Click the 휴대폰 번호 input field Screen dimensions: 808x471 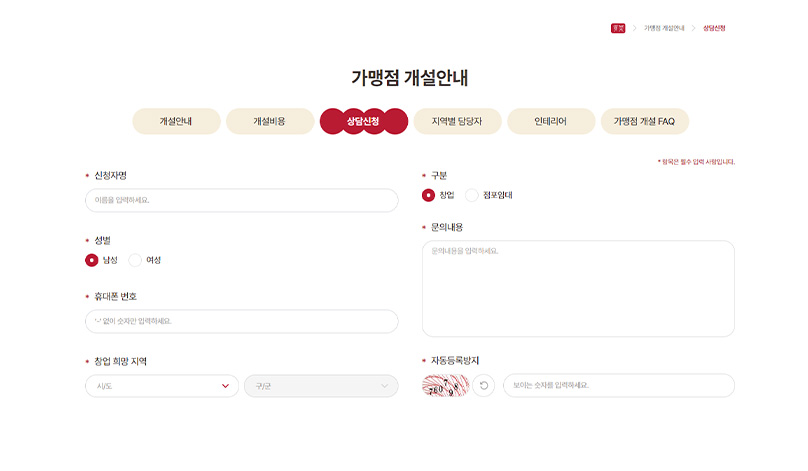click(242, 321)
